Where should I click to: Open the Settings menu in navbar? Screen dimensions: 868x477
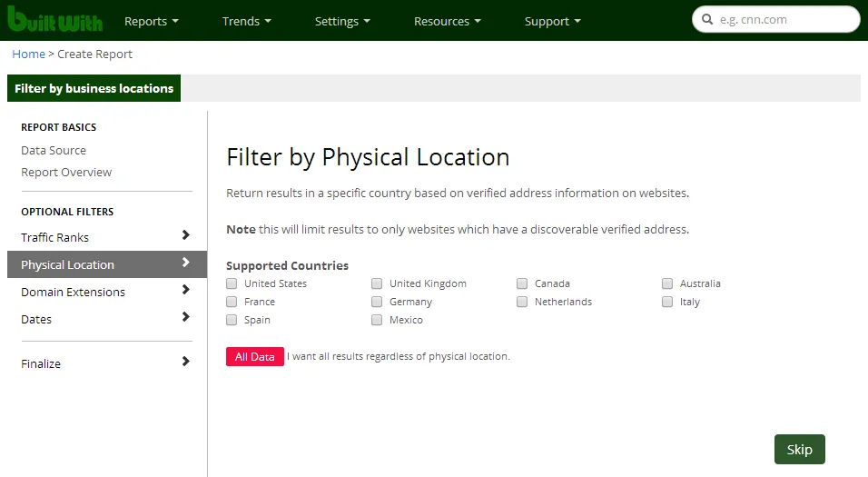tap(342, 21)
